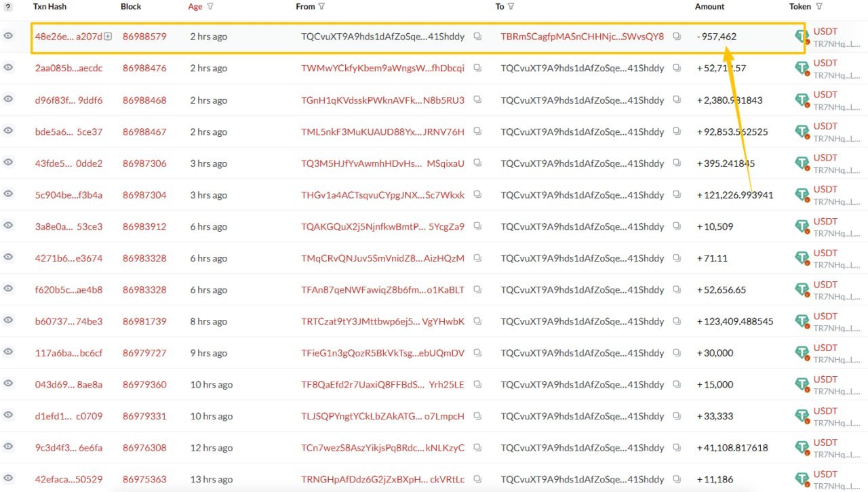Click the '13 hrs ago' age cell
The image size is (868, 492).
[212, 479]
